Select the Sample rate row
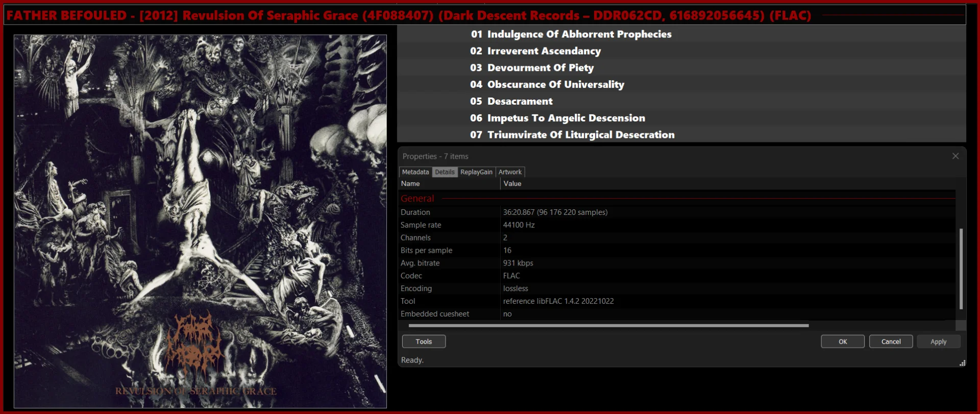This screenshot has width=980, height=414. pos(677,225)
